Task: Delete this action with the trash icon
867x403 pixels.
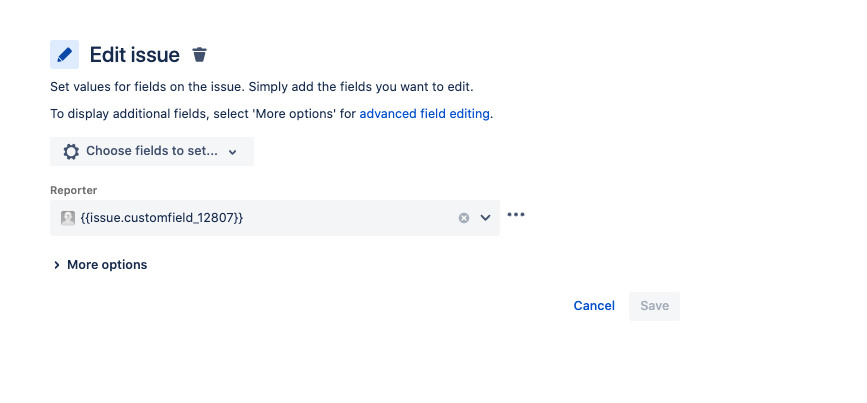Action: tap(199, 55)
